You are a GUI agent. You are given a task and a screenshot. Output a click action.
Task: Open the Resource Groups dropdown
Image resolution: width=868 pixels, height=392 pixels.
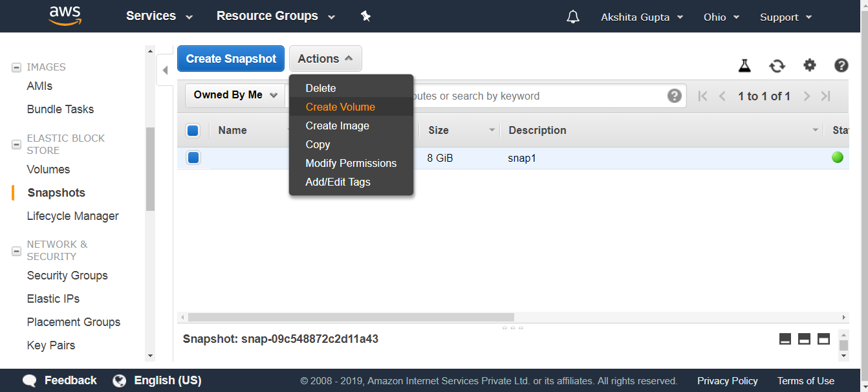276,16
